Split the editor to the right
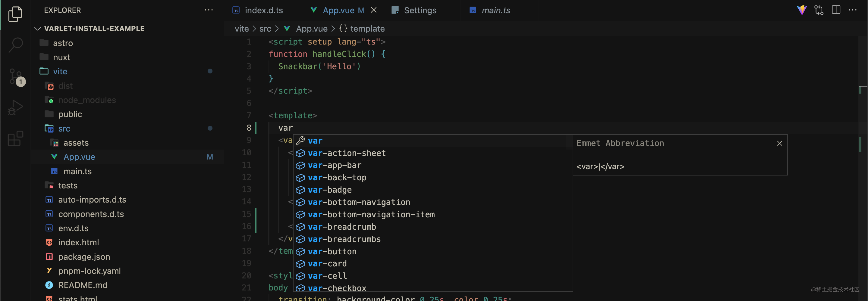868x301 pixels. click(x=836, y=10)
